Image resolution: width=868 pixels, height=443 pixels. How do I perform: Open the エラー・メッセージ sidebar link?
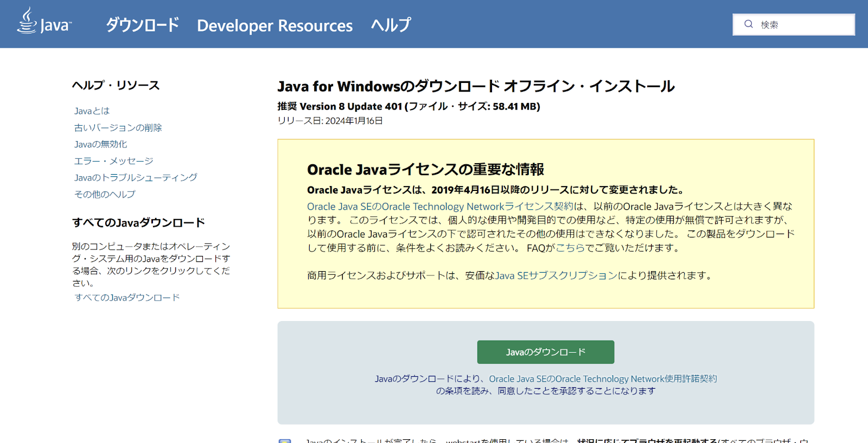tap(114, 161)
